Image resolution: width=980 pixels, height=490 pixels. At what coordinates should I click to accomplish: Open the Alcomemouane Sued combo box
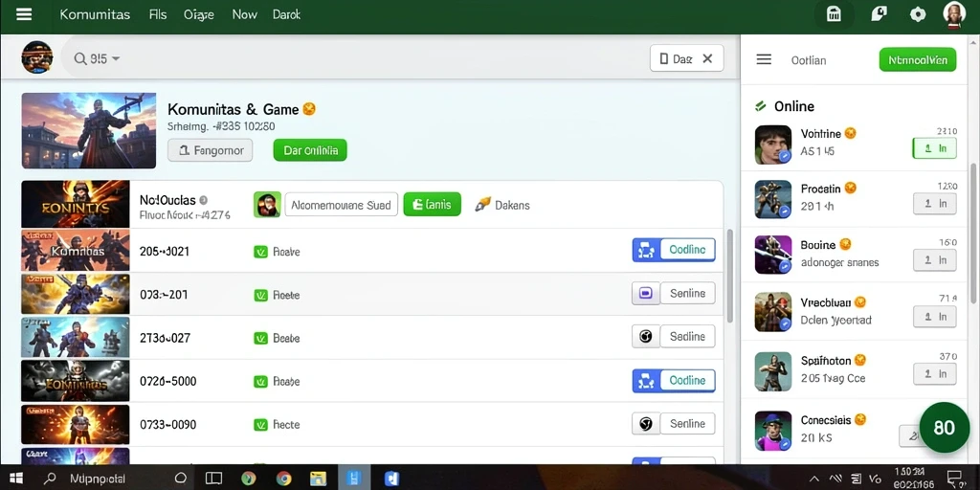(x=342, y=205)
